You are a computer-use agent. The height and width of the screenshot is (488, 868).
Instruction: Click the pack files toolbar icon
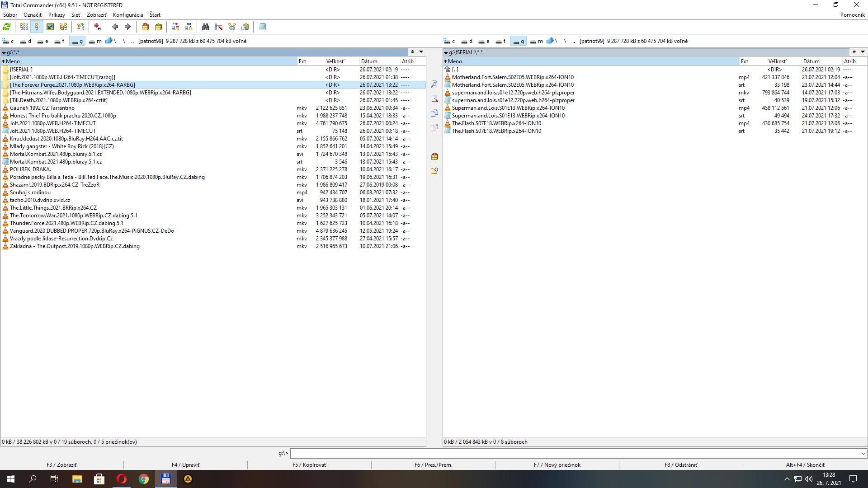click(x=145, y=27)
